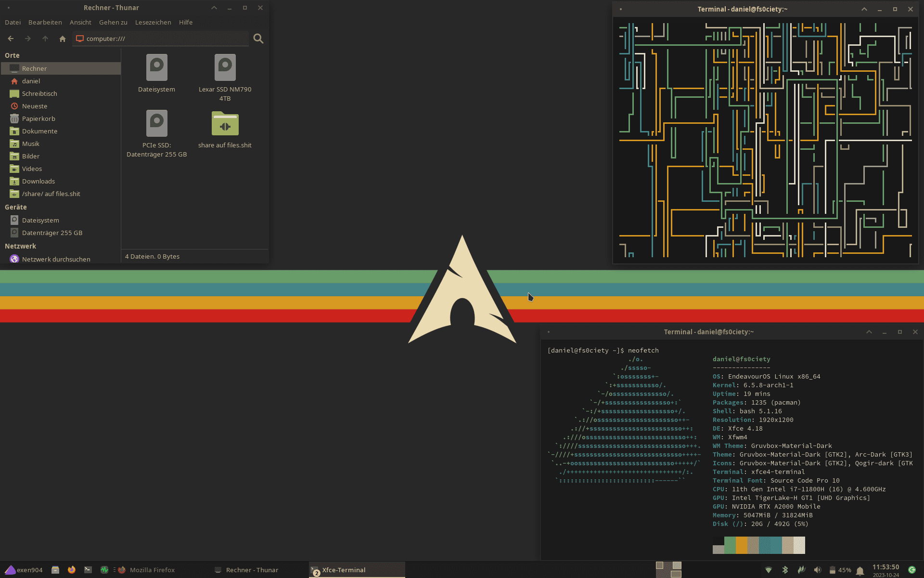This screenshot has height=578, width=924.
Task: Open /share/ auf files.shit bookmark
Action: [x=61, y=194]
